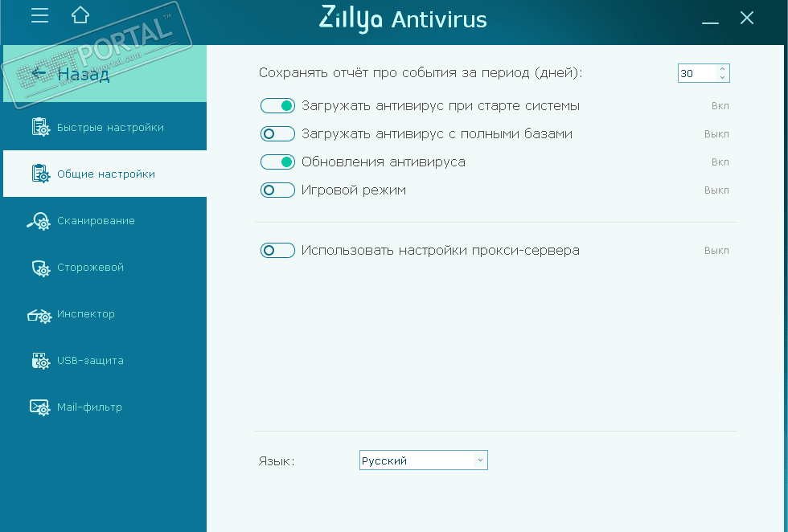
Task: Click the Инспектор glasses-gear icon
Action: [39, 315]
